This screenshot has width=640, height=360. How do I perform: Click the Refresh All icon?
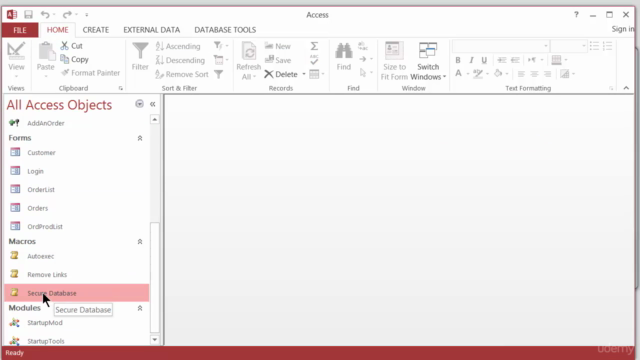249,52
